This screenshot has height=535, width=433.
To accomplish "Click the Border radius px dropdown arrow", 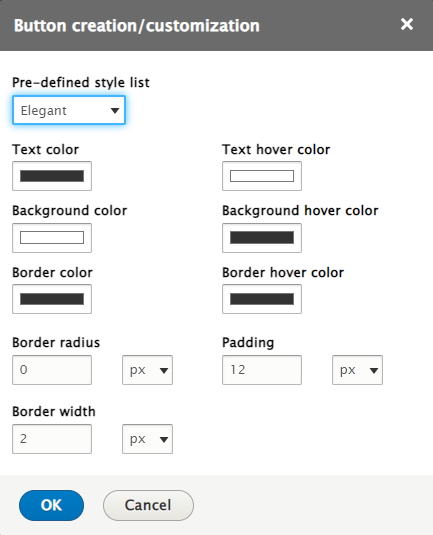I will click(x=164, y=371).
